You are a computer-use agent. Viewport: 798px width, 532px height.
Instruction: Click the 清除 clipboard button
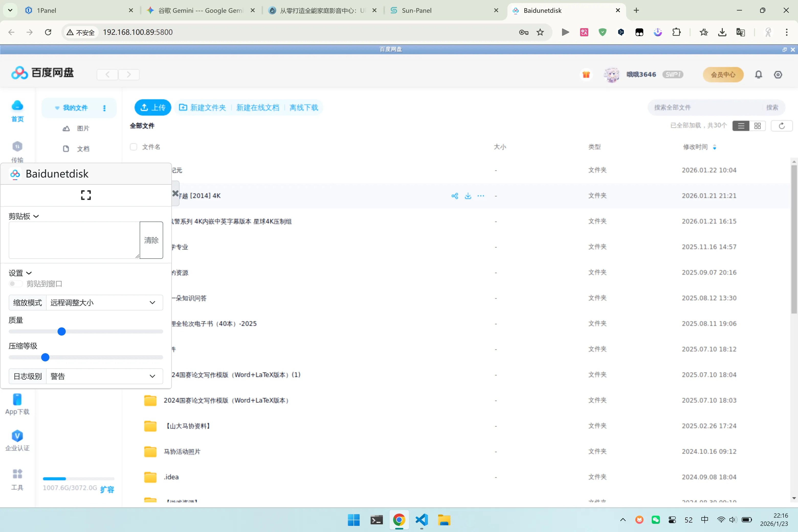tap(151, 240)
